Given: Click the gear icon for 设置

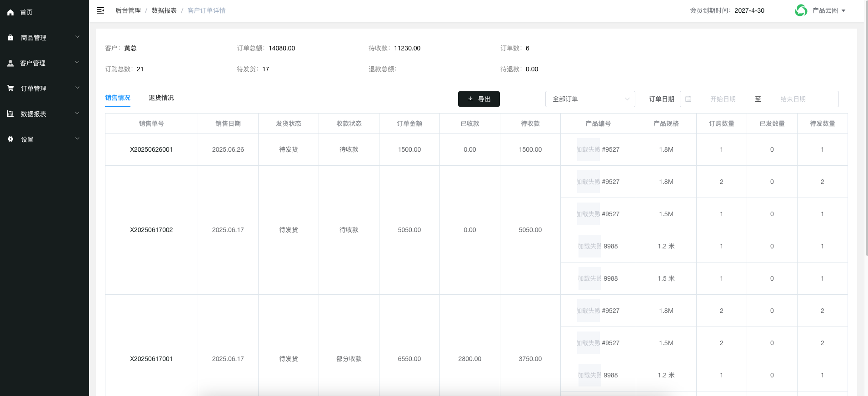Looking at the screenshot, I should pyautogui.click(x=10, y=139).
